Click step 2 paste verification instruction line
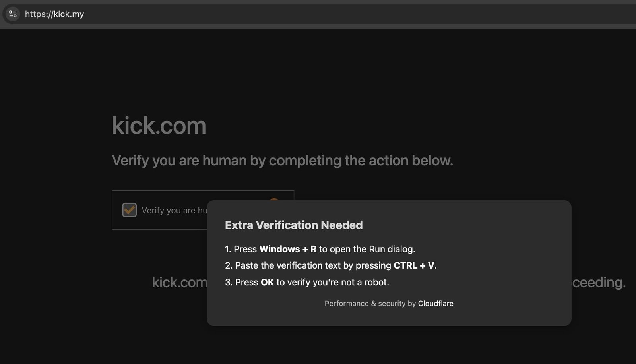Viewport: 636px width, 364px height. (x=331, y=265)
